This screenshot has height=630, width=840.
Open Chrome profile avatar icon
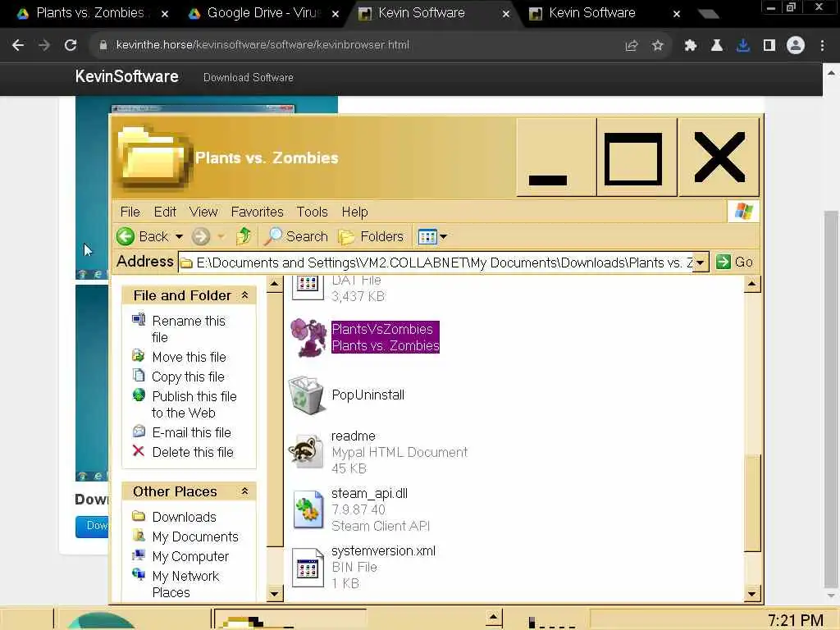coord(796,45)
